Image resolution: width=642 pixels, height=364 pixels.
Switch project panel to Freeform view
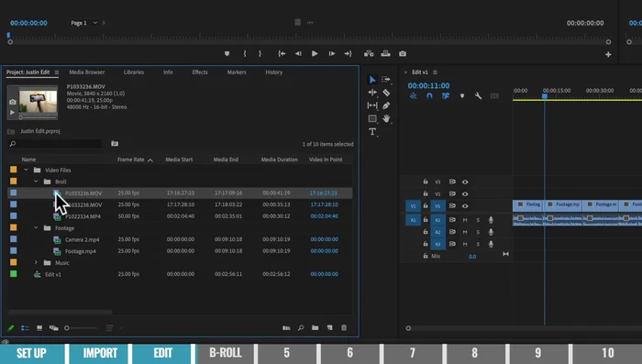coord(53,328)
